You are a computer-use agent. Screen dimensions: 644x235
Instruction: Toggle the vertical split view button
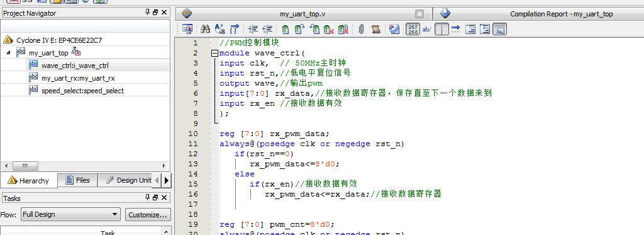click(441, 29)
